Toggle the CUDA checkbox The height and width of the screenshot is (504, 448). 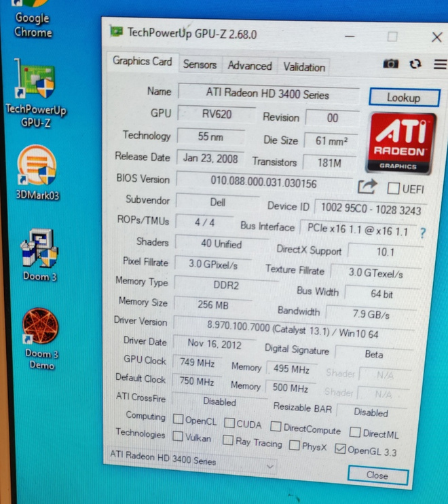tap(229, 423)
